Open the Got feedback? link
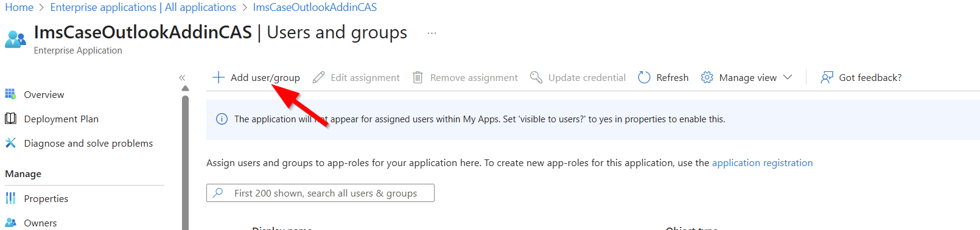The image size is (980, 230). [870, 77]
